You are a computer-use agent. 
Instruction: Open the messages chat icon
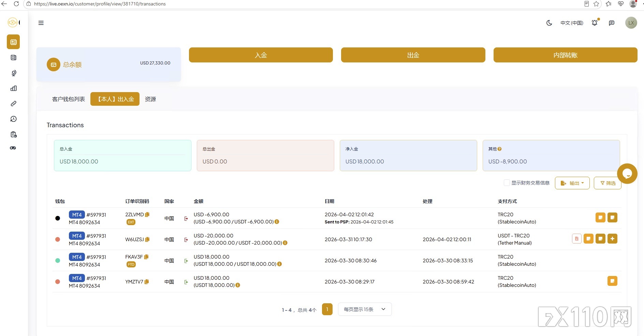coord(612,23)
